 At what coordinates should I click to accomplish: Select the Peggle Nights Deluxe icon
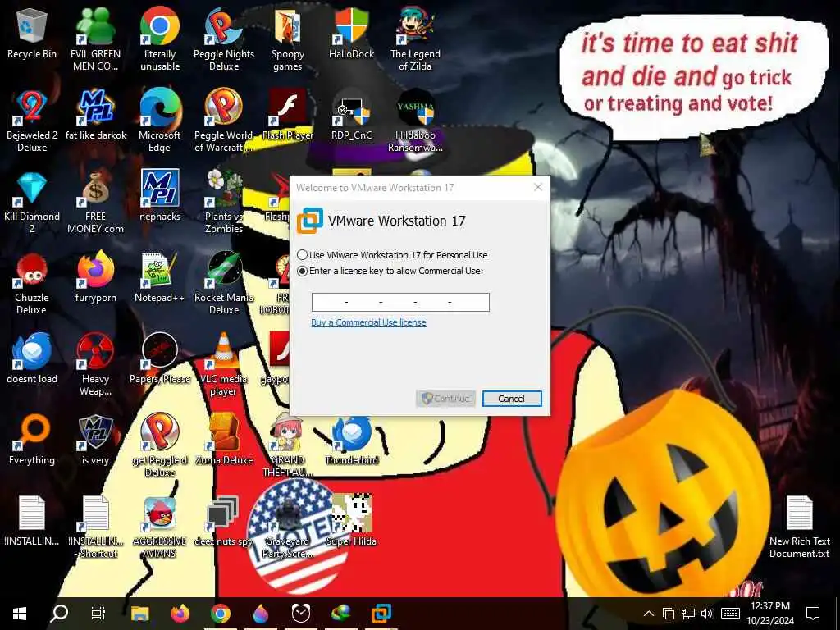[x=224, y=39]
